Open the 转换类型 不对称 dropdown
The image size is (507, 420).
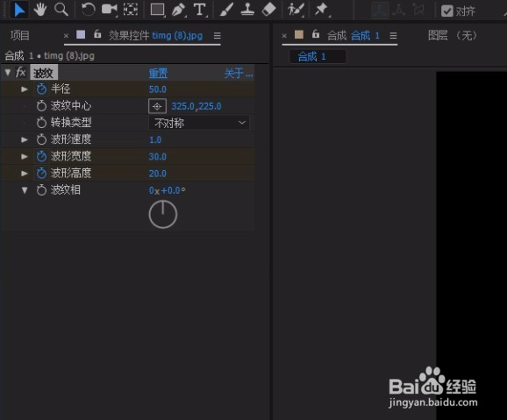click(x=199, y=123)
